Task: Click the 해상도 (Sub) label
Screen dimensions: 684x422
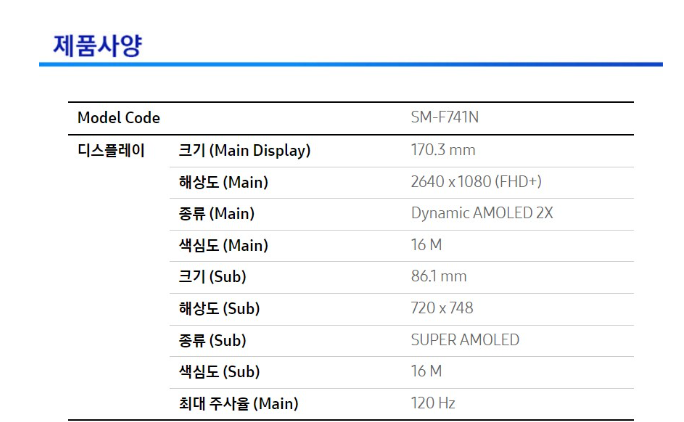Action: pos(219,309)
